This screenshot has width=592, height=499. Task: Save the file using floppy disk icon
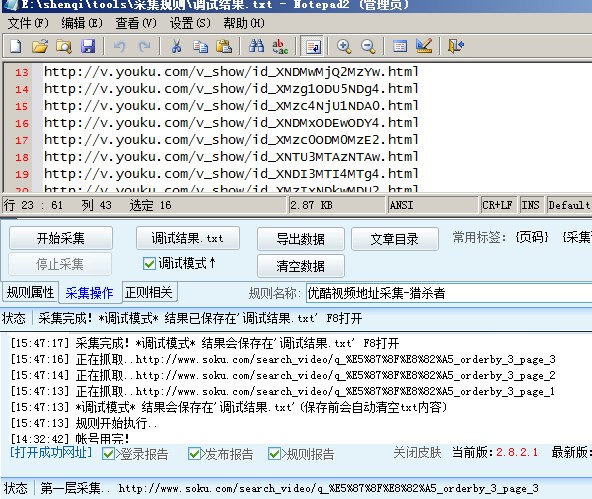[x=88, y=46]
